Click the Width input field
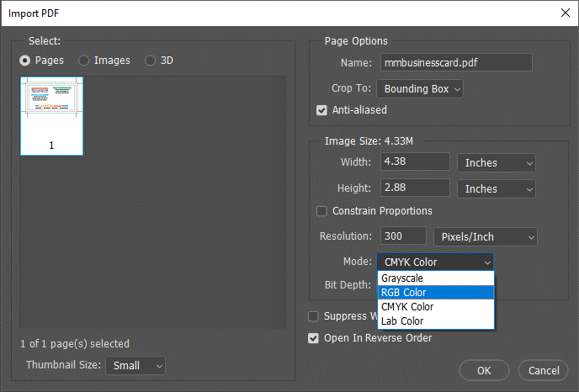This screenshot has height=392, width=579. tap(415, 162)
